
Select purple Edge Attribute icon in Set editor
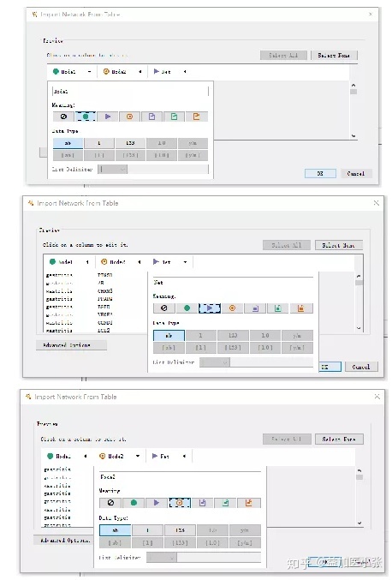point(255,308)
